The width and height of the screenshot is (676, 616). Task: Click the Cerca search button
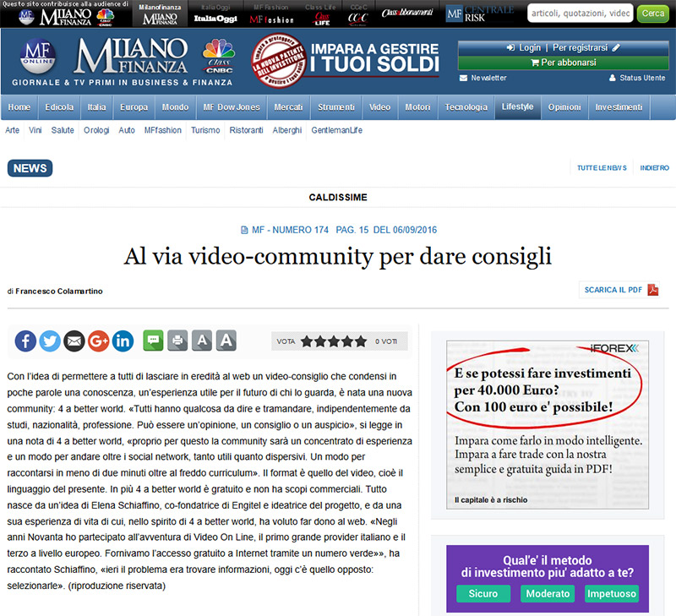pos(652,13)
